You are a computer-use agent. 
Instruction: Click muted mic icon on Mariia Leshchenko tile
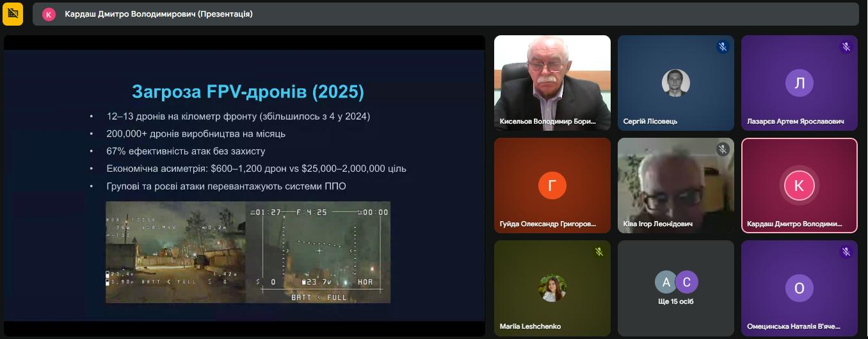599,252
